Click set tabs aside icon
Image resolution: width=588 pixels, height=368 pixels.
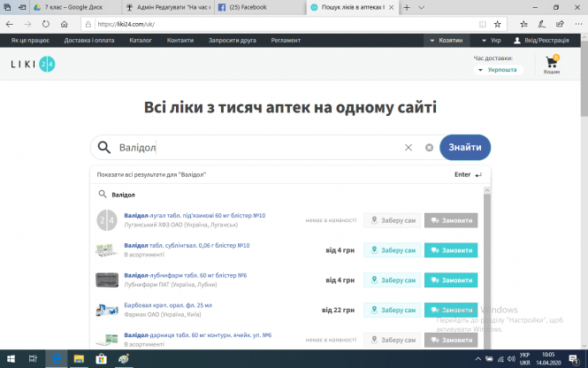22,7
